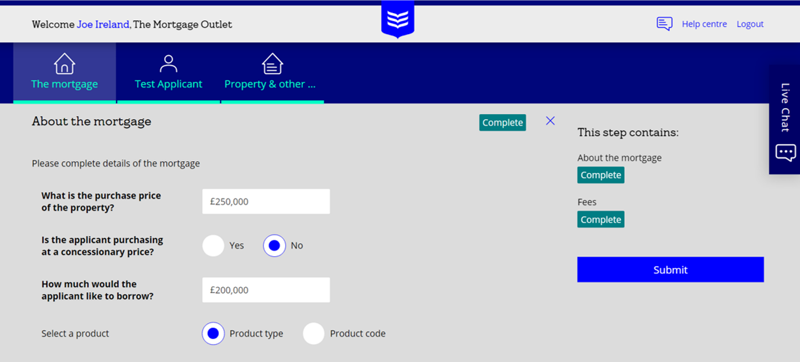Click the 'Please complete details of the mortgage' text
This screenshot has width=800, height=362.
(x=116, y=164)
